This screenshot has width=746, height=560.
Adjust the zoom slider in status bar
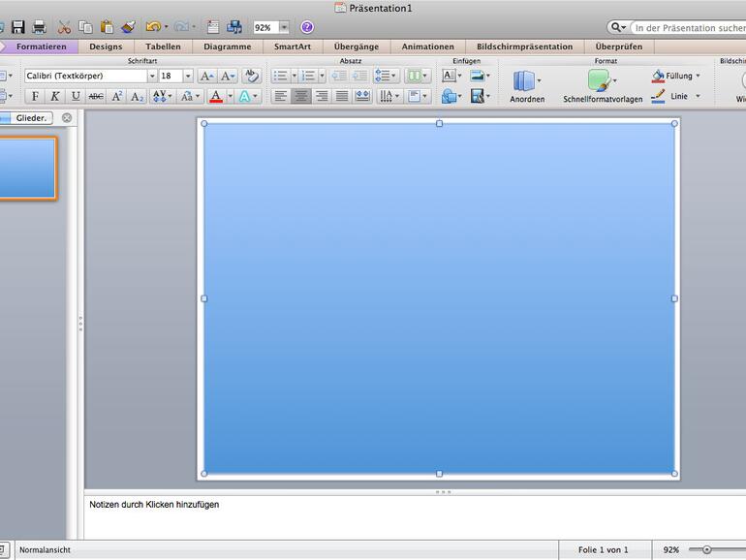[x=707, y=549]
